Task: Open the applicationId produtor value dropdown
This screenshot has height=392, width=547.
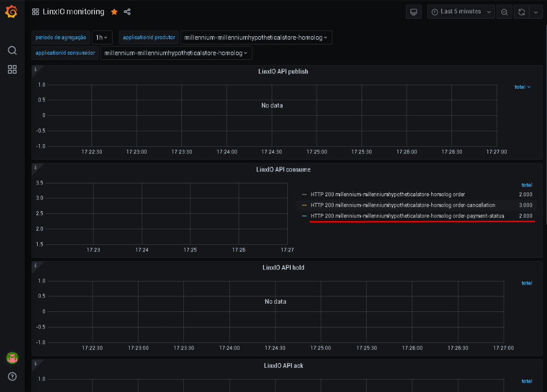Action: (x=256, y=37)
